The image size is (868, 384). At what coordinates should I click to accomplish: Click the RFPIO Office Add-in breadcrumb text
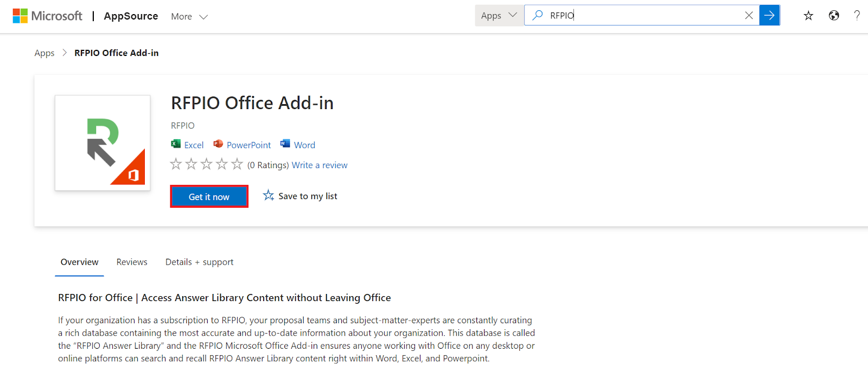click(x=117, y=53)
